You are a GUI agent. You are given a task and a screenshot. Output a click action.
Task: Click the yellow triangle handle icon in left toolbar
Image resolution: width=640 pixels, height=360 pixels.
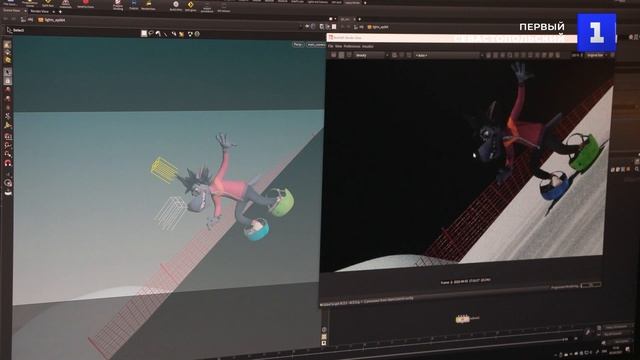(8, 125)
